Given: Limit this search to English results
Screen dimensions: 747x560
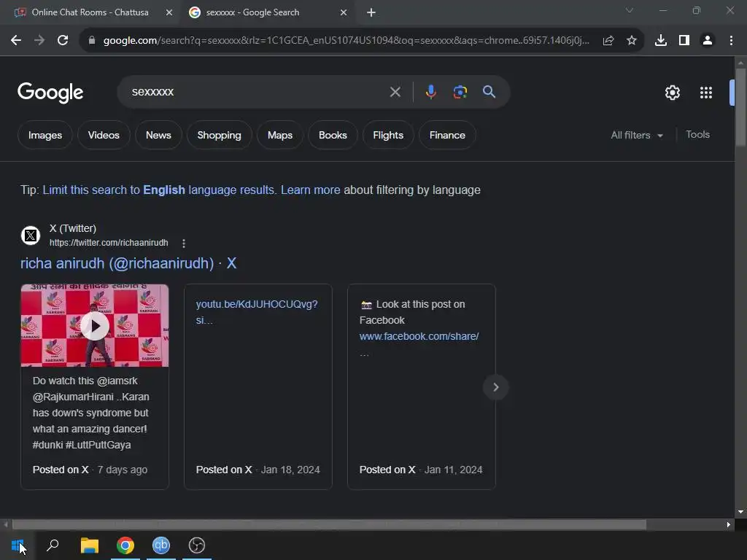Looking at the screenshot, I should 158,190.
